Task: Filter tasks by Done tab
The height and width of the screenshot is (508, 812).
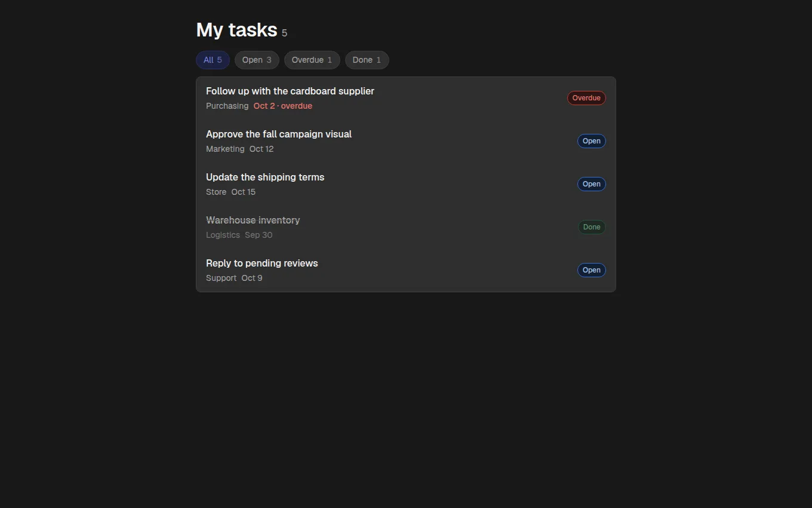Action: tap(367, 60)
